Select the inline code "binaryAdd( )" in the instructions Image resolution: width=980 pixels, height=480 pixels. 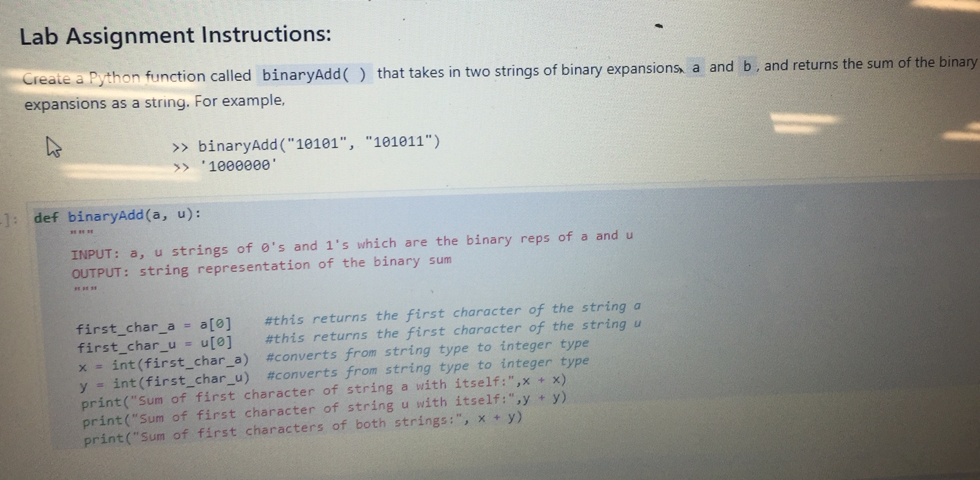pyautogui.click(x=314, y=75)
